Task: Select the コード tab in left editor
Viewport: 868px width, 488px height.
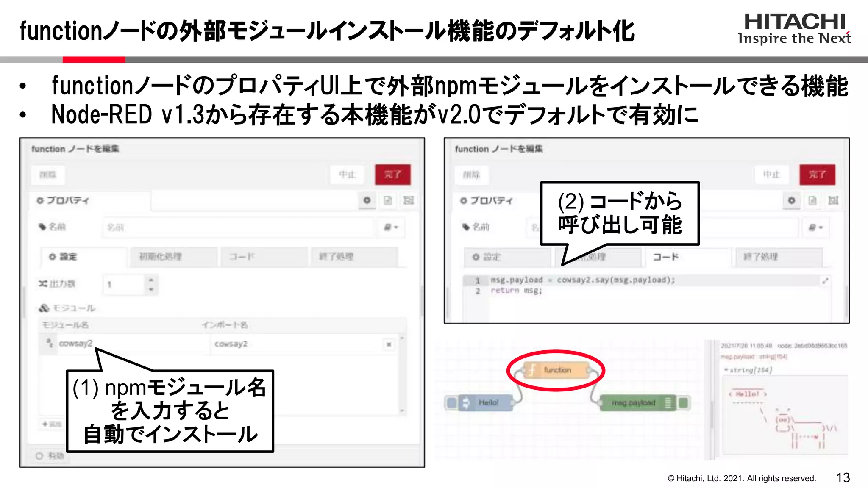Action: point(264,257)
